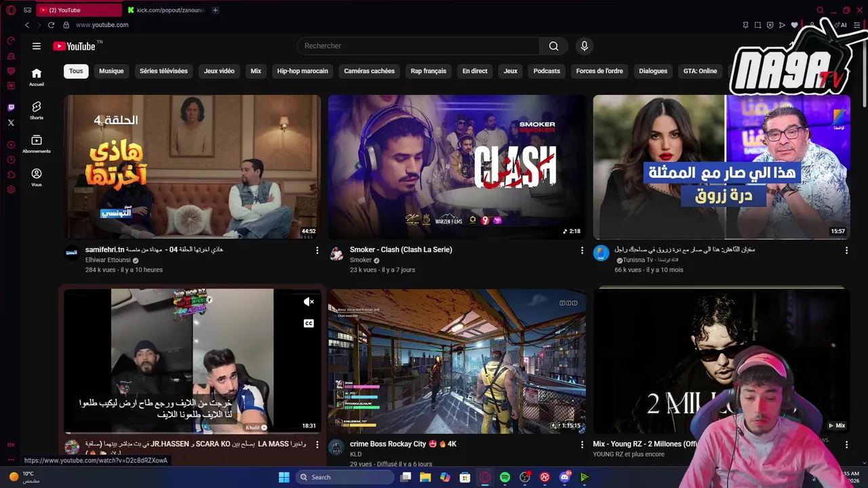The height and width of the screenshot is (488, 868).
Task: Click the pin icon in address bar
Action: [x=745, y=25]
